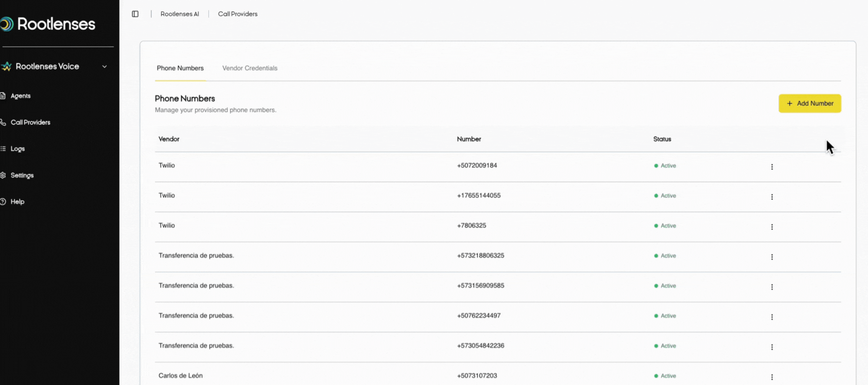
Task: Open Agents from the sidebar
Action: click(x=20, y=96)
